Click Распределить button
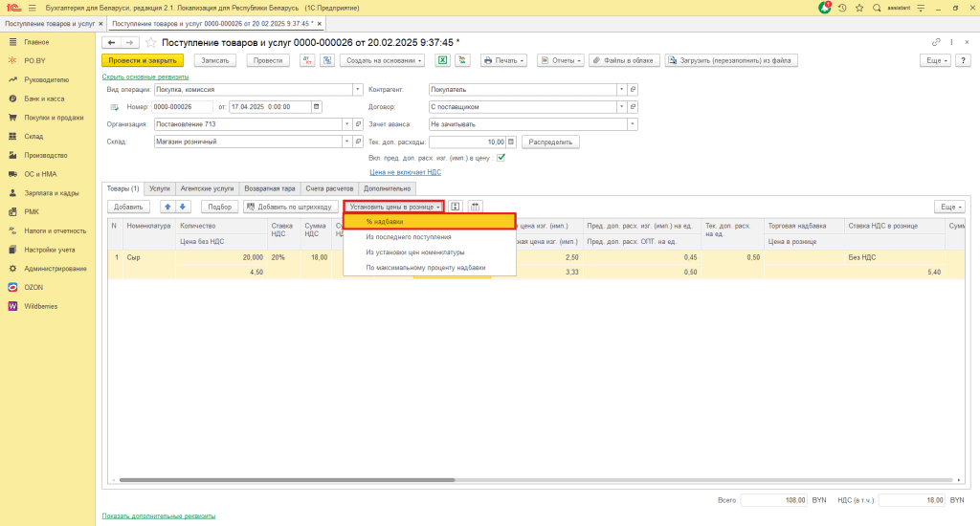Image resolution: width=980 pixels, height=526 pixels. pos(550,142)
